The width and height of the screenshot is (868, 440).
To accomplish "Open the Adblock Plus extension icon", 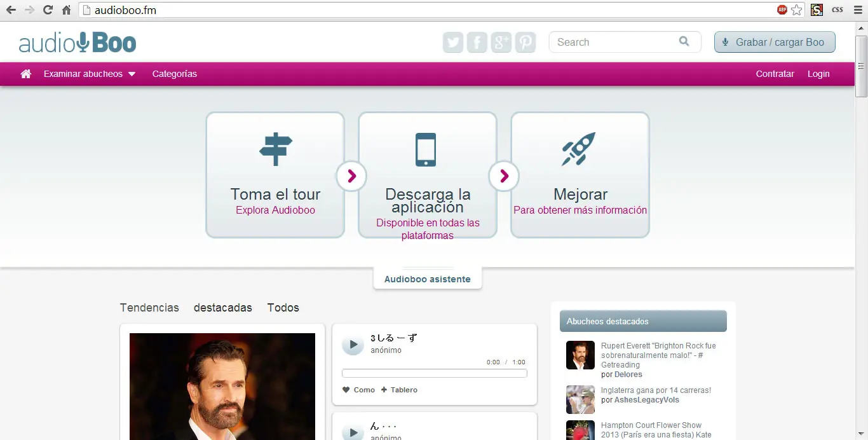I will pos(782,10).
